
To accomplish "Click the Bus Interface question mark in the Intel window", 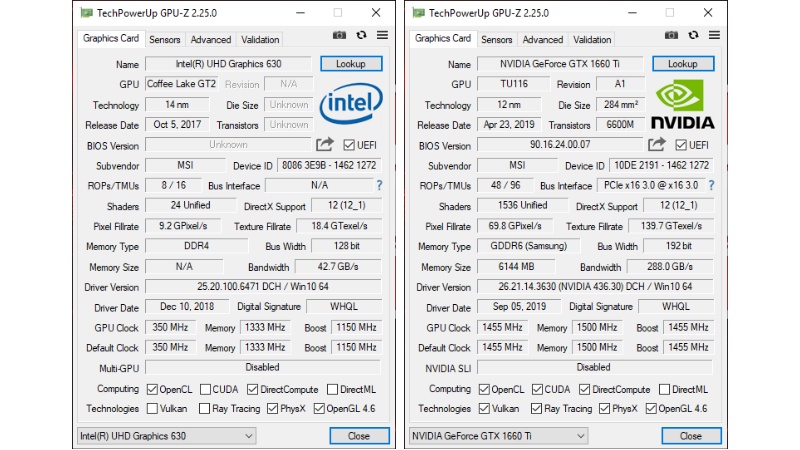I will click(379, 185).
